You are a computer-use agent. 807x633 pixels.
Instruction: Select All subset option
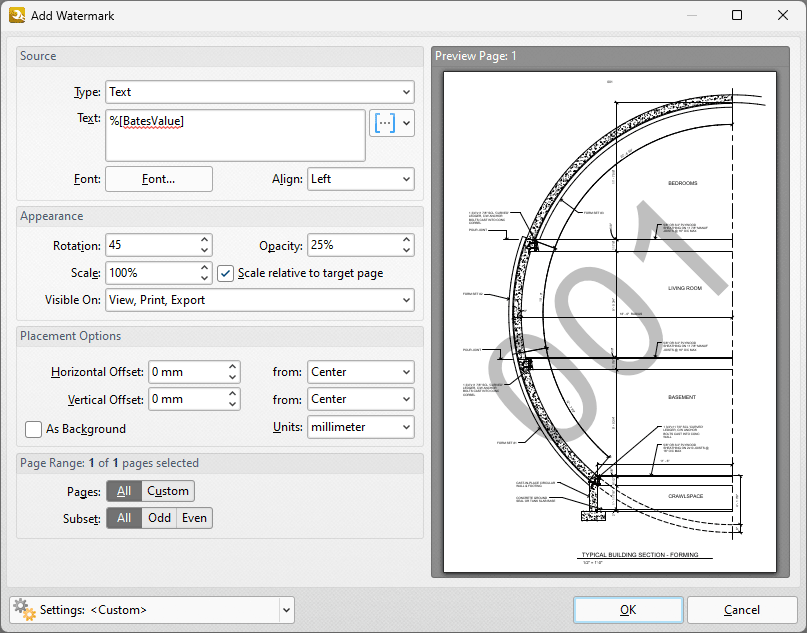pos(124,518)
